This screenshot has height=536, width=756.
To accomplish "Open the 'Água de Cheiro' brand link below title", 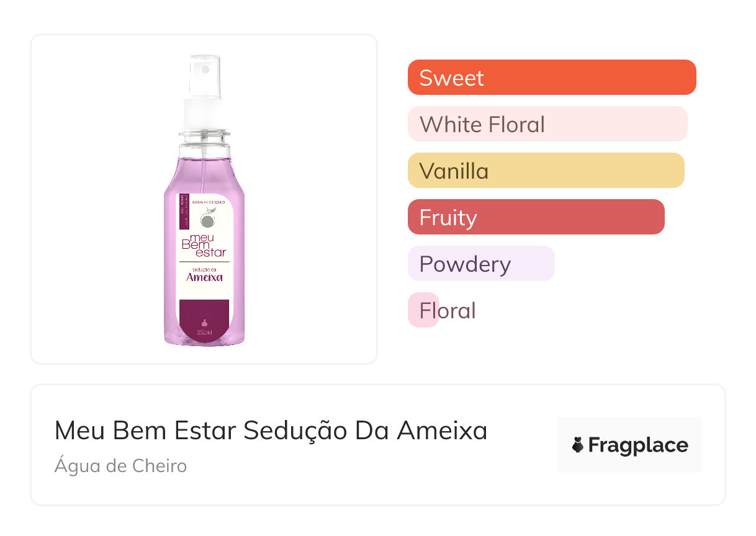I will (120, 465).
